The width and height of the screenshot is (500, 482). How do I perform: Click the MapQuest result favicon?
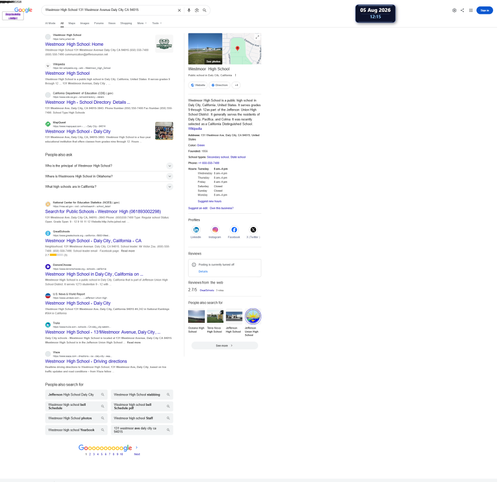click(x=48, y=124)
